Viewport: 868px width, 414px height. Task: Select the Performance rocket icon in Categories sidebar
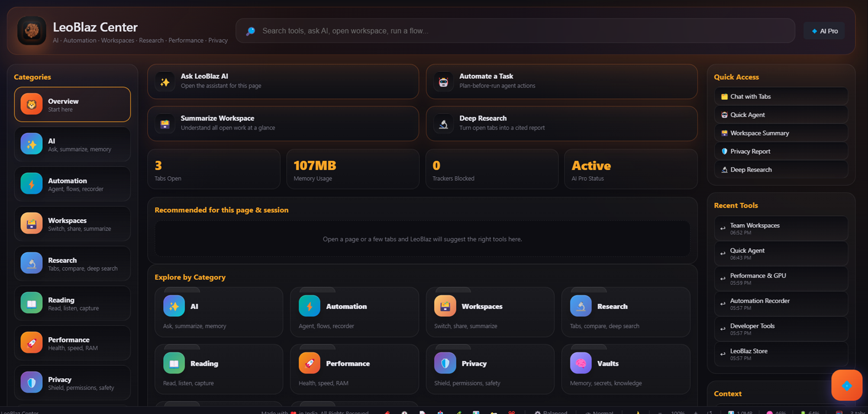31,343
